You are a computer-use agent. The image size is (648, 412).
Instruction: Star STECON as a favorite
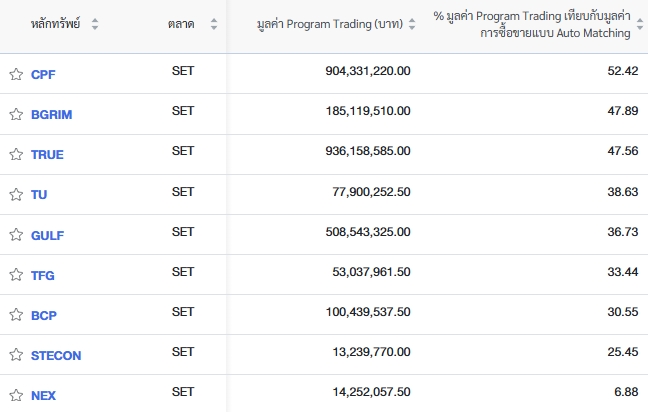point(16,355)
